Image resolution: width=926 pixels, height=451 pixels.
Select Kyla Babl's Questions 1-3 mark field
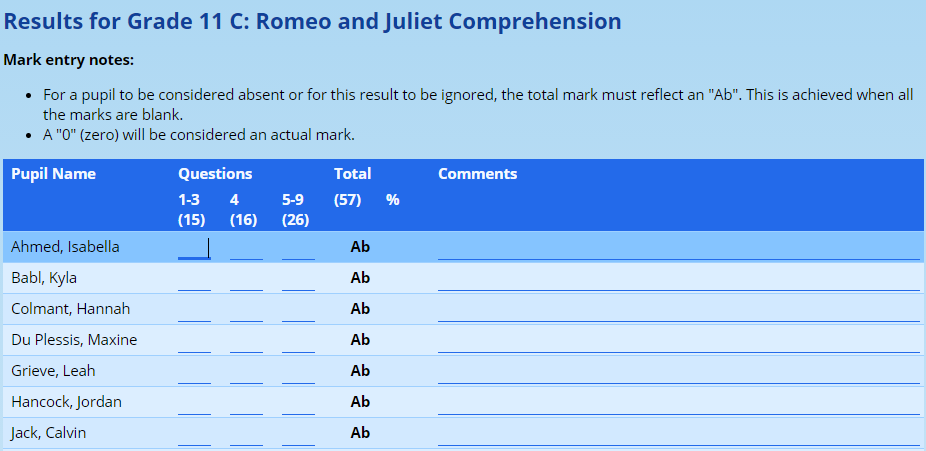pyautogui.click(x=194, y=279)
